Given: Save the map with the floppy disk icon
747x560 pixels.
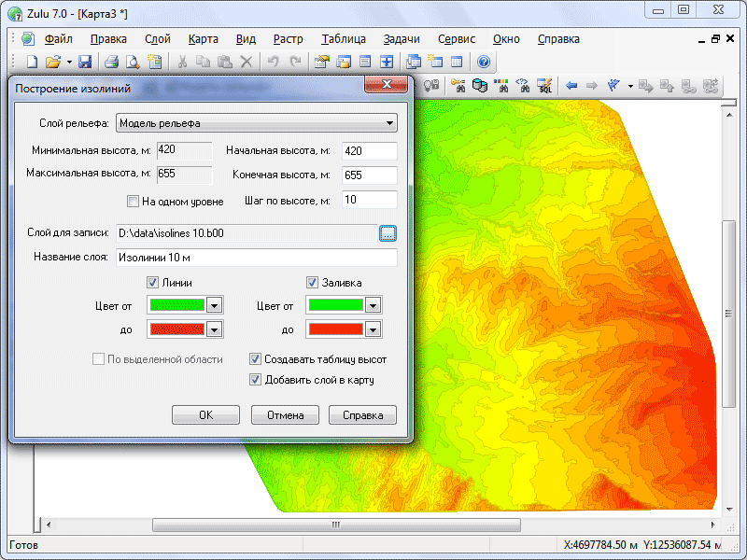Looking at the screenshot, I should pyautogui.click(x=85, y=63).
